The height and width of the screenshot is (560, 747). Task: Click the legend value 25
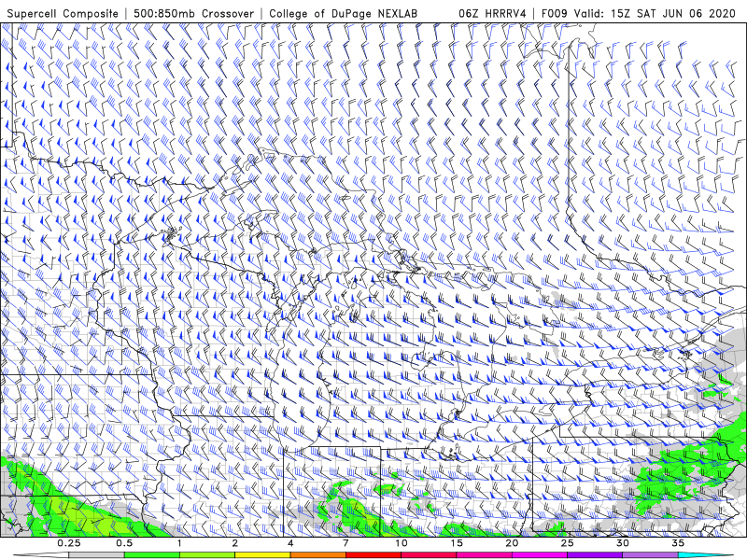[x=568, y=543]
